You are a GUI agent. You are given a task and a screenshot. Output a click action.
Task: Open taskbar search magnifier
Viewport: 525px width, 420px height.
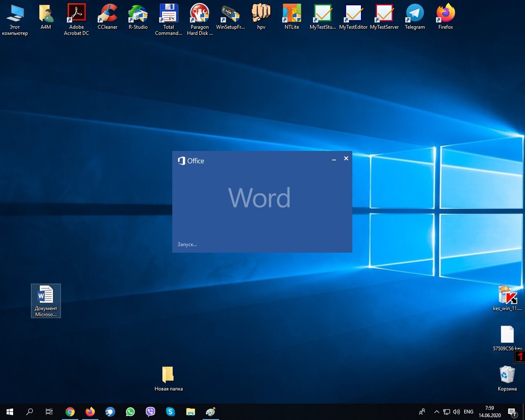30,412
